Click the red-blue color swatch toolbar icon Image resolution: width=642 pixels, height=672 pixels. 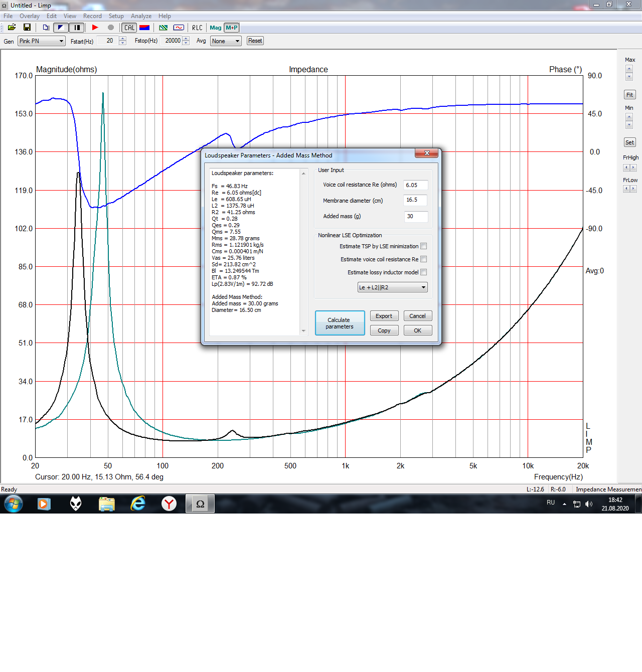point(144,28)
